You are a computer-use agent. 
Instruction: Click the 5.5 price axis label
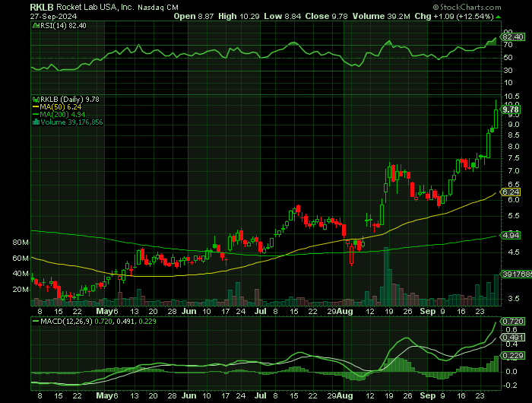click(514, 216)
